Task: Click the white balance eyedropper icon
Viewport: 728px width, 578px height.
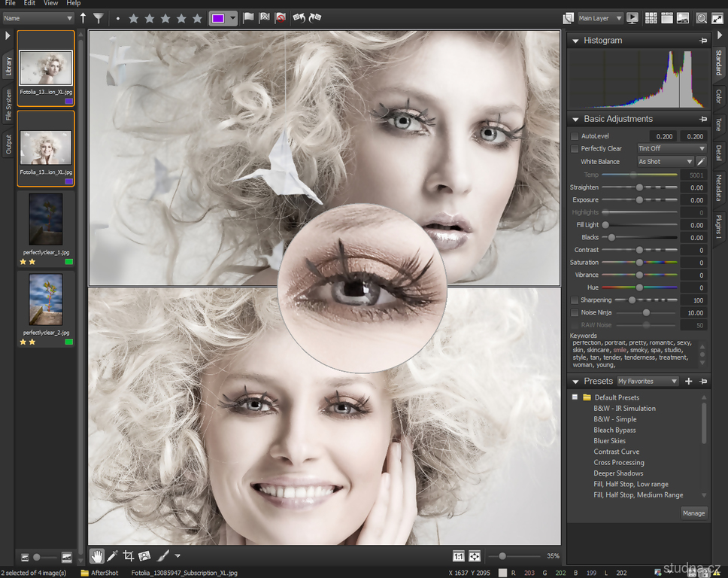Action: [701, 161]
